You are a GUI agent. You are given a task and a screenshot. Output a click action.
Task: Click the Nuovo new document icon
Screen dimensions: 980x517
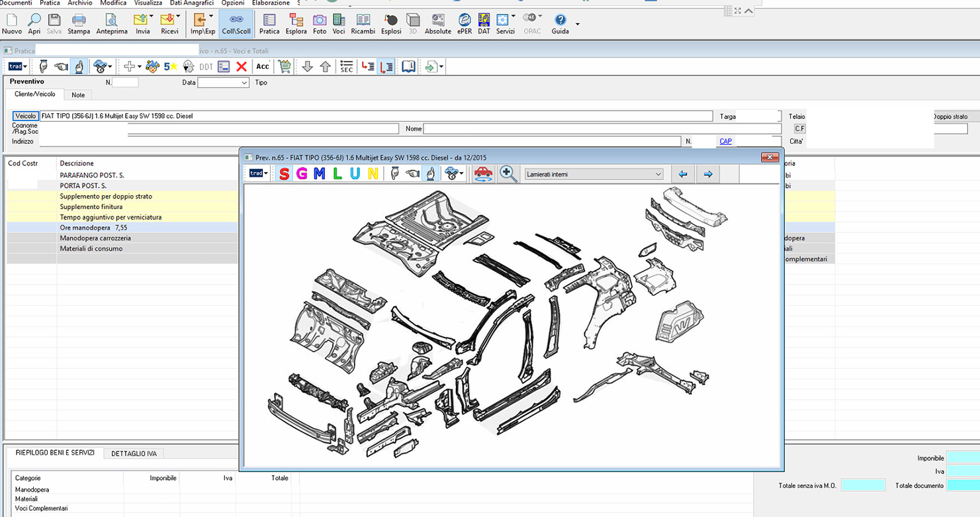(x=12, y=24)
